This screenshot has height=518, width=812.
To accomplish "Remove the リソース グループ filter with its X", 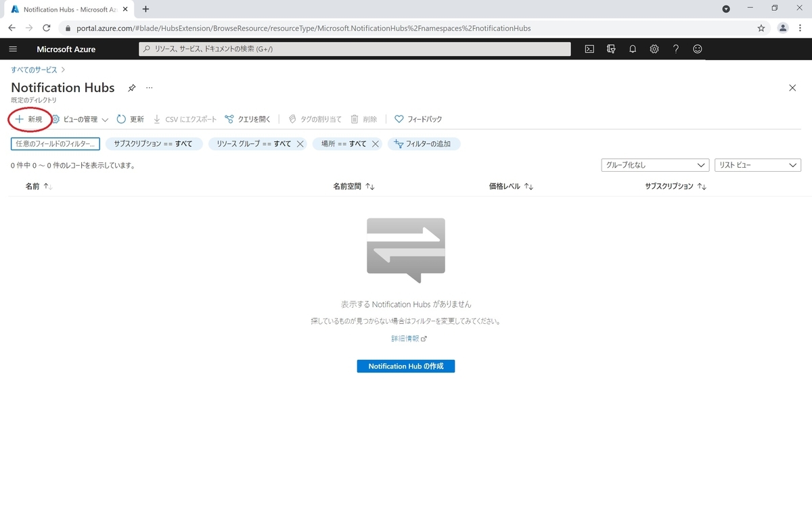I will (300, 144).
